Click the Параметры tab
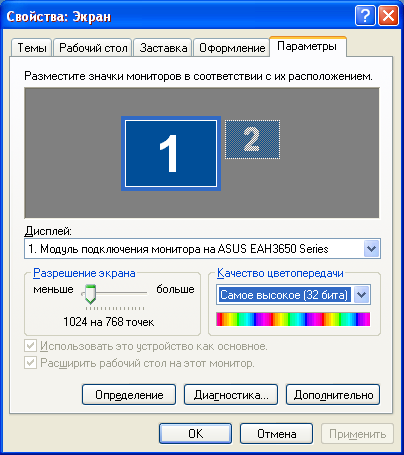 (x=307, y=46)
